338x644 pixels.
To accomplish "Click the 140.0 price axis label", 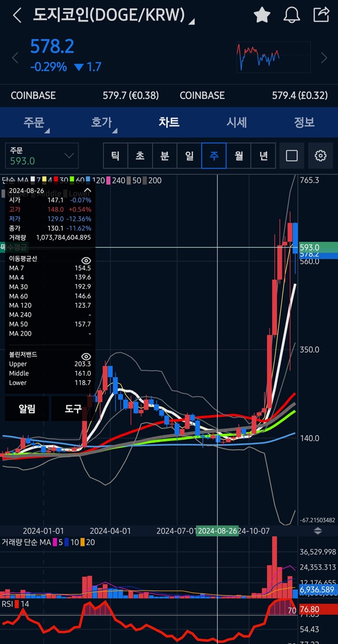I will click(x=309, y=438).
